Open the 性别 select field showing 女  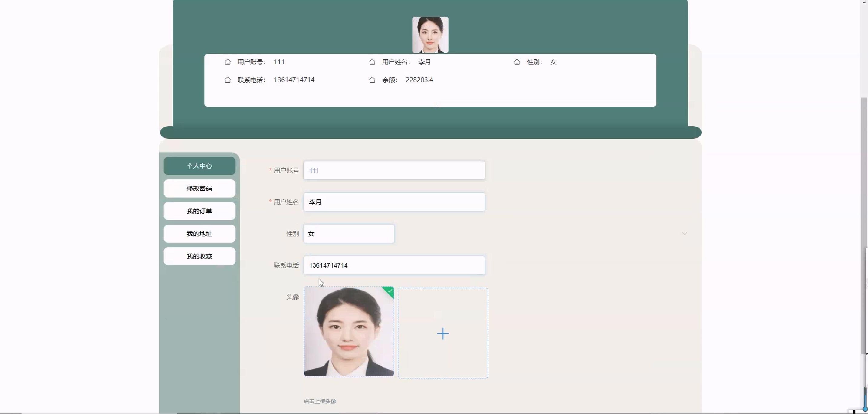[x=348, y=234]
